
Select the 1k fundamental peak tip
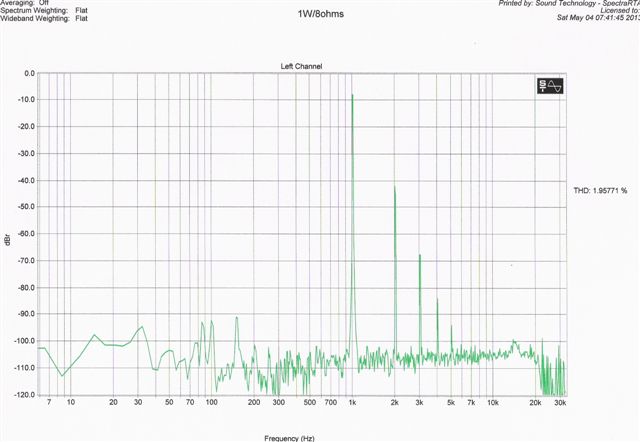352,96
